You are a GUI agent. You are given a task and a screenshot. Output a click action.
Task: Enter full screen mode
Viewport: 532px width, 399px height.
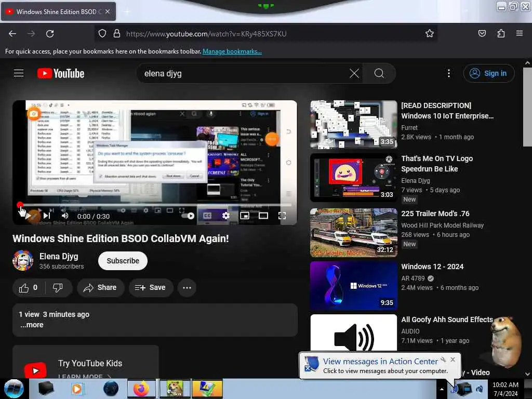coord(282,216)
